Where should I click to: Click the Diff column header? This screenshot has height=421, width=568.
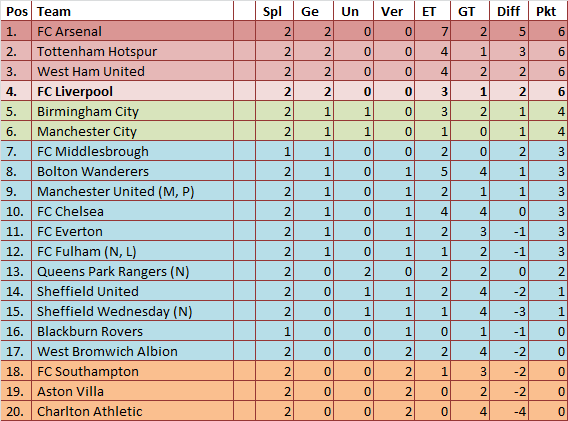(509, 11)
